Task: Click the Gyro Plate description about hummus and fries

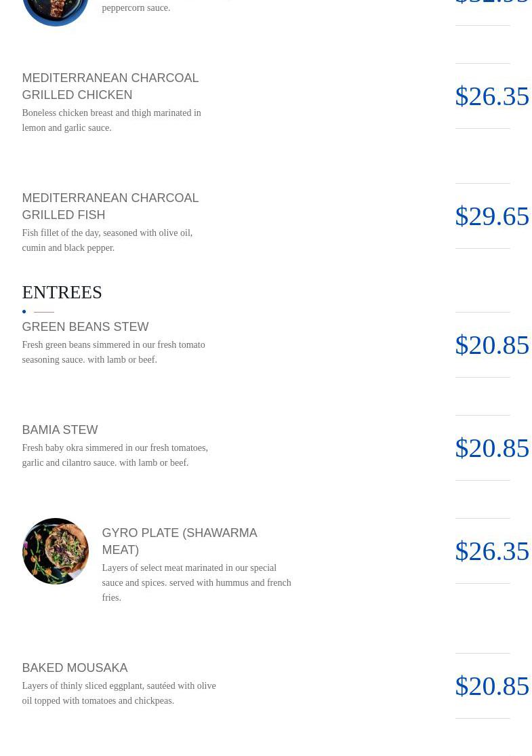Action: 196,582
